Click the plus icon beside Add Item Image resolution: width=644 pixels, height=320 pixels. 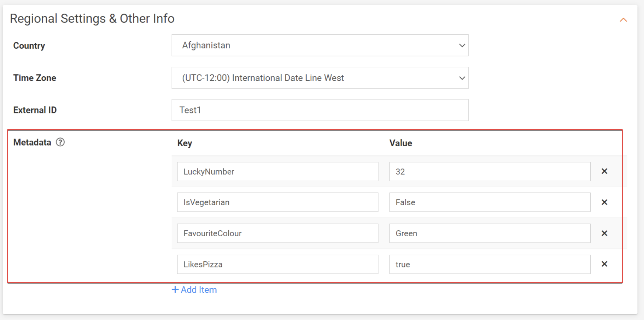[x=175, y=290]
